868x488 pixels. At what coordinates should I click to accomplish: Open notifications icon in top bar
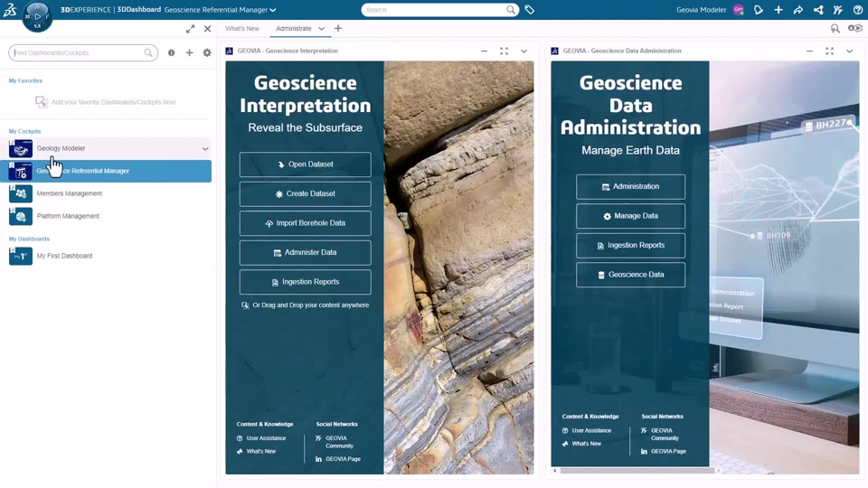click(x=759, y=10)
